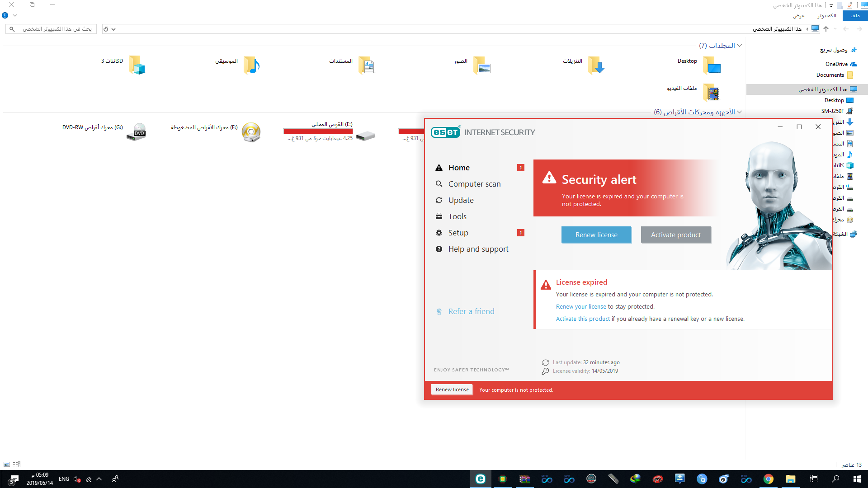Image resolution: width=868 pixels, height=488 pixels.
Task: Open Help and support in ESET
Action: pos(478,249)
